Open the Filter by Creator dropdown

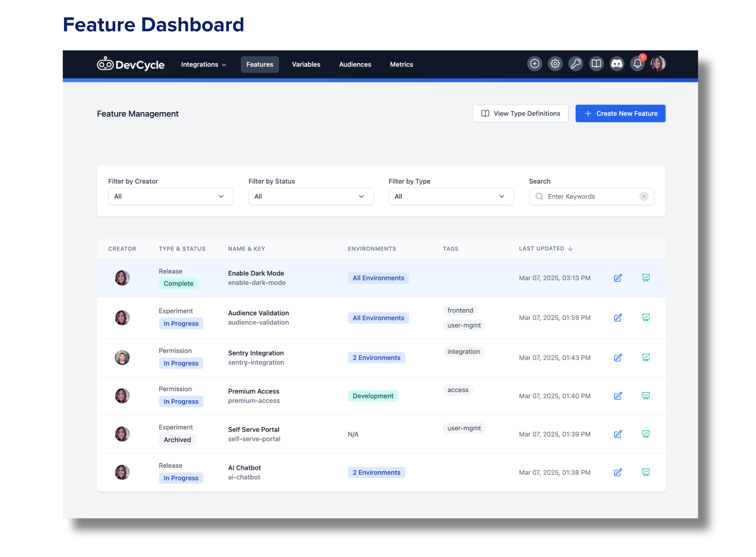tap(171, 196)
